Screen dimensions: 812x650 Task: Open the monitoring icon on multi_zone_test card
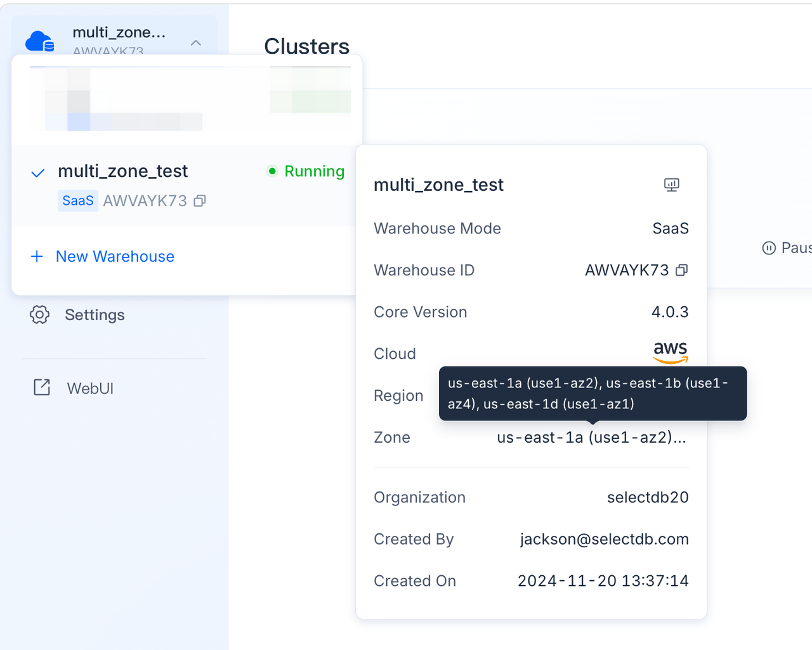pyautogui.click(x=671, y=185)
